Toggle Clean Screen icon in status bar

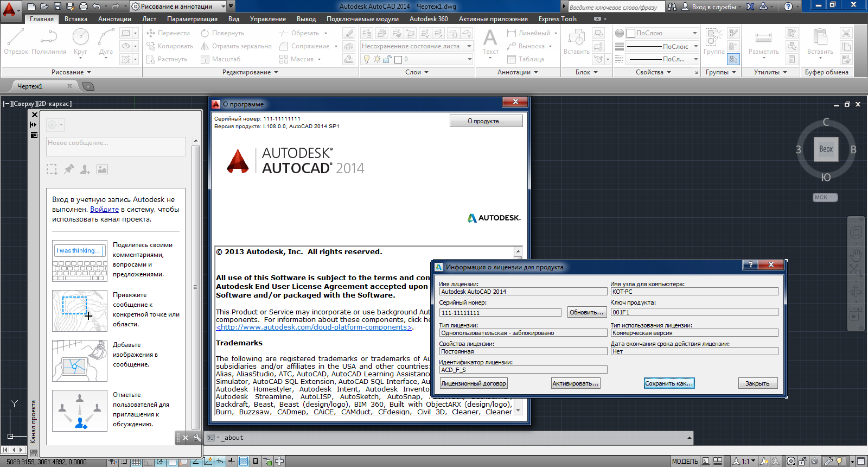[862, 462]
